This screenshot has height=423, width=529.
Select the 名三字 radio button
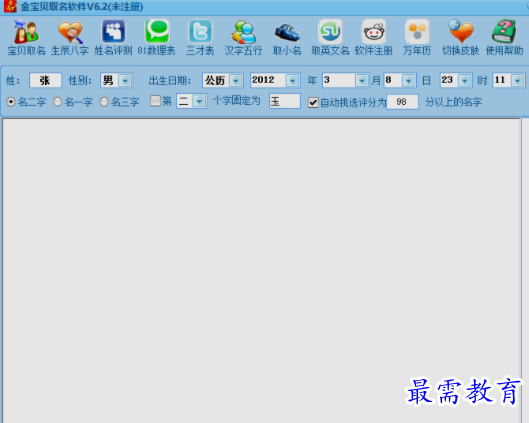point(104,102)
